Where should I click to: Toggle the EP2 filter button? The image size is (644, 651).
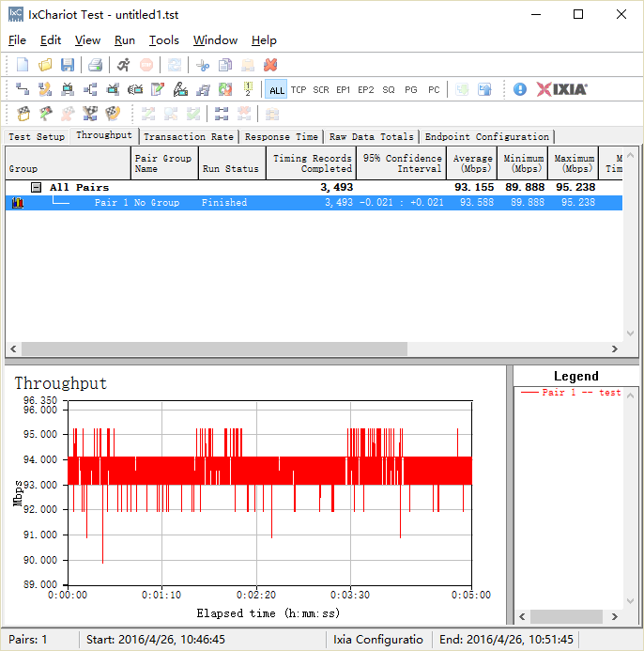[x=365, y=89]
